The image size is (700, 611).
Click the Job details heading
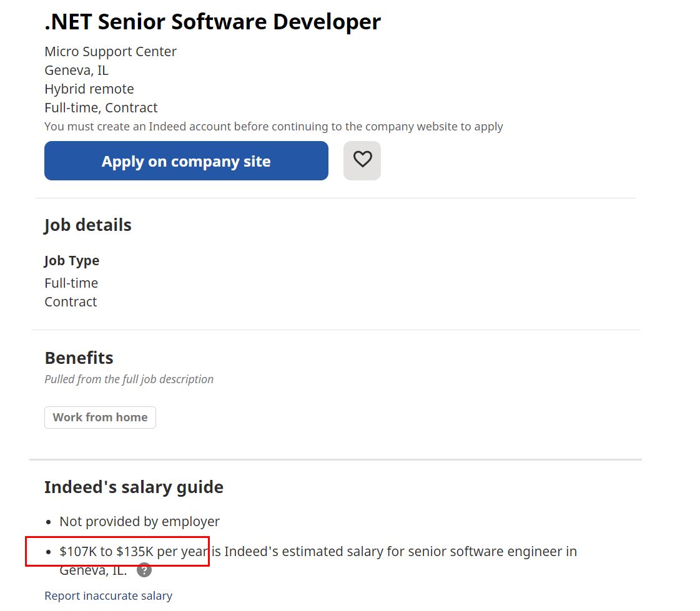pyautogui.click(x=88, y=225)
